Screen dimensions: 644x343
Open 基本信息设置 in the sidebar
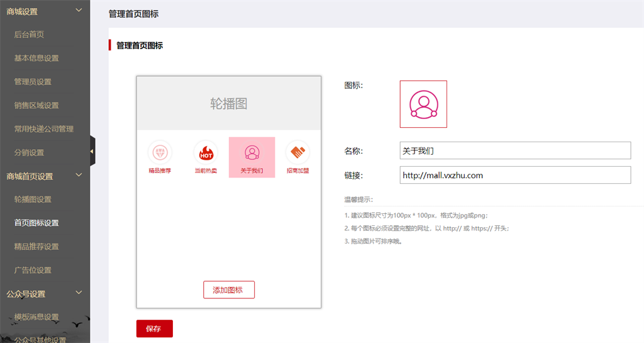click(x=36, y=58)
